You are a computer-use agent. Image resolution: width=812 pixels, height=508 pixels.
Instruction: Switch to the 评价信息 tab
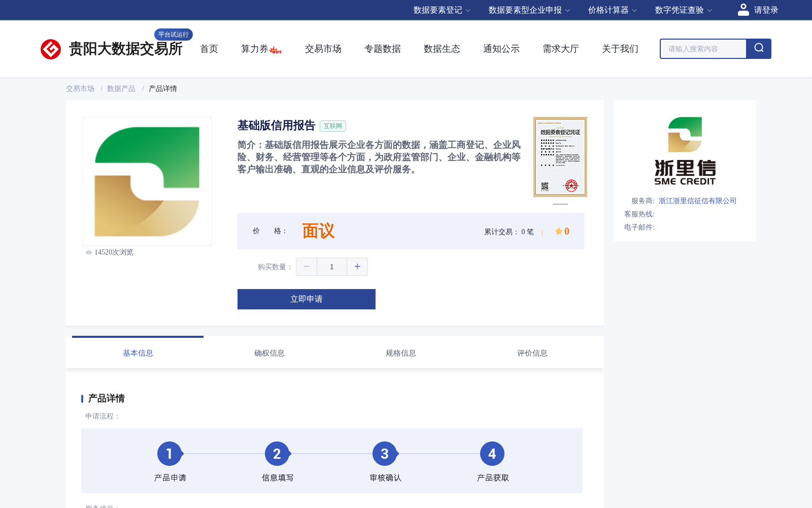(x=532, y=353)
